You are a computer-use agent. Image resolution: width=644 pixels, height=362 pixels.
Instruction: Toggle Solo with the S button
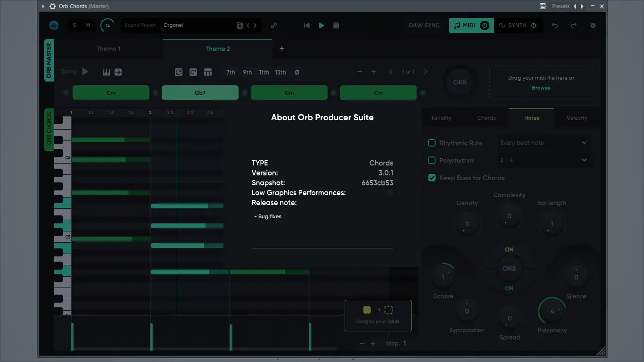pyautogui.click(x=74, y=25)
